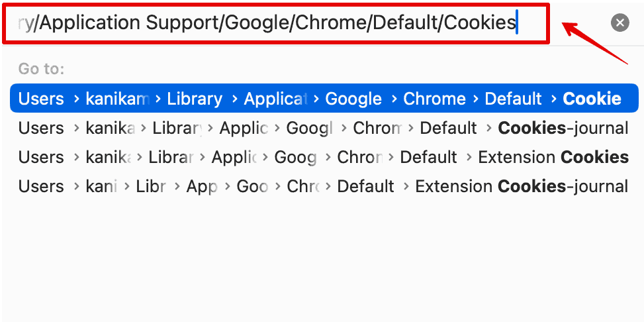
Task: Select the Extension Cookies-journal suggestion in last row
Action: click(x=521, y=186)
